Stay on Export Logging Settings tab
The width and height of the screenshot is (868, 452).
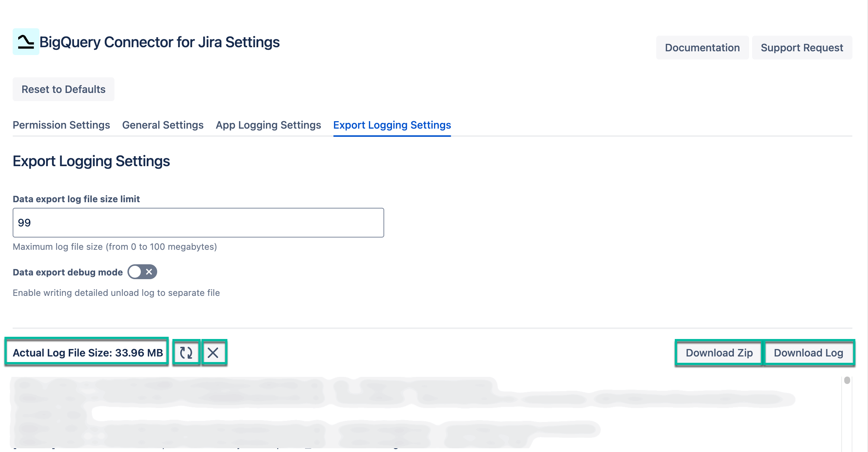coord(392,125)
